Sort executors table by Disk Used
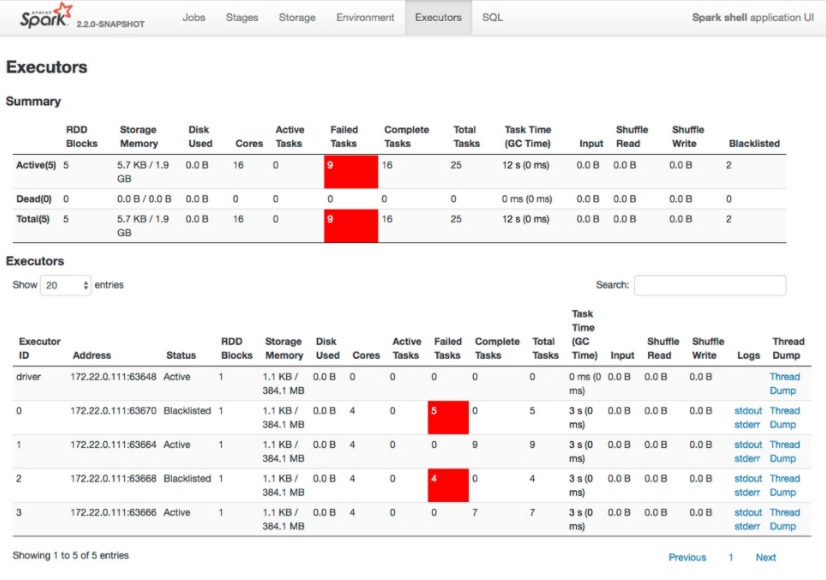The width and height of the screenshot is (826, 580). (x=328, y=348)
